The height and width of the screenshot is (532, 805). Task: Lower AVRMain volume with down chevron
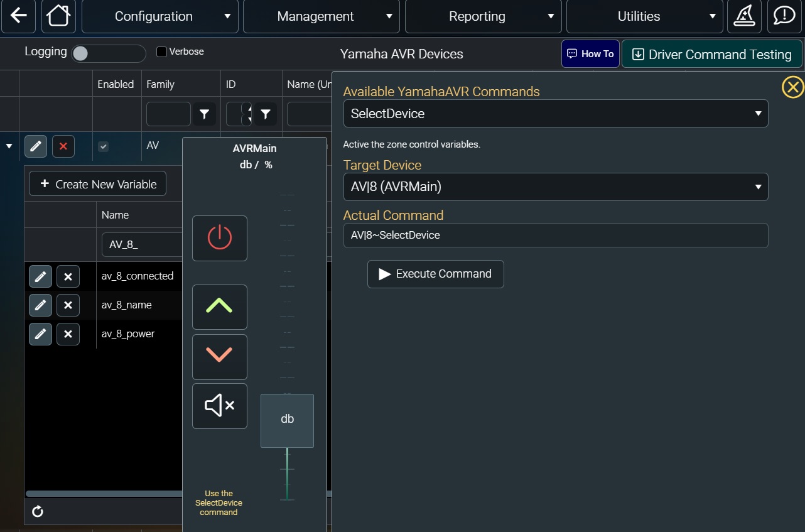pos(220,356)
